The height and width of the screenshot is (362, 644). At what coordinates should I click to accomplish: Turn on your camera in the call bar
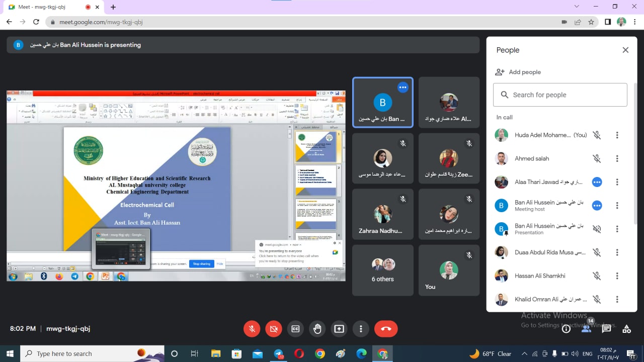click(x=274, y=329)
